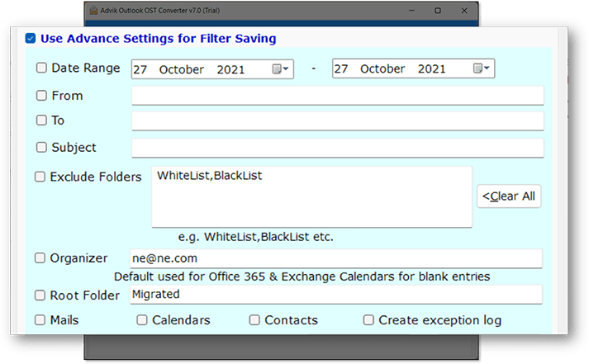Screen dimensions: 589x364
Task: Check the To filter checkbox
Action: pos(41,120)
